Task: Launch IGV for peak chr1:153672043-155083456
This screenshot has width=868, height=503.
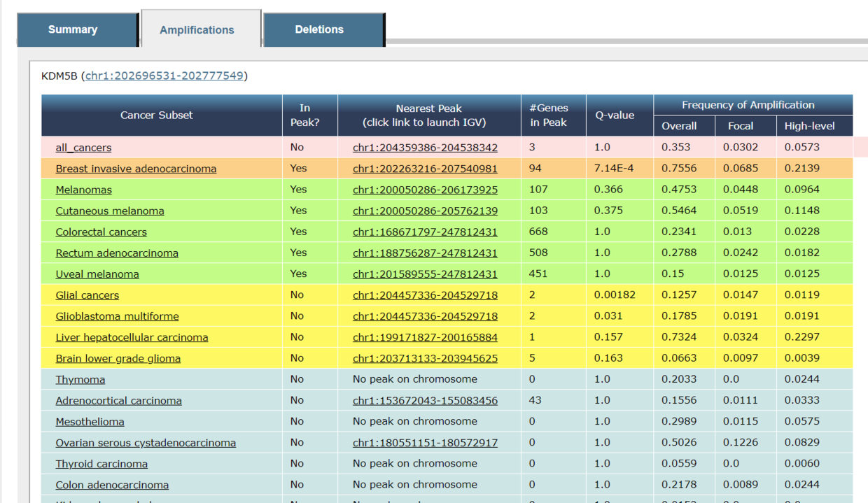Action: click(425, 401)
